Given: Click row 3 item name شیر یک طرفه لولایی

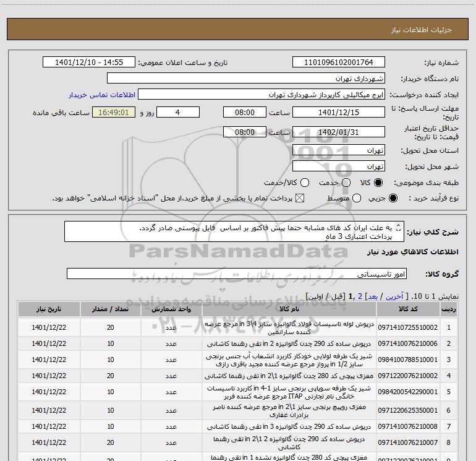Looking at the screenshot, I should click(289, 360).
